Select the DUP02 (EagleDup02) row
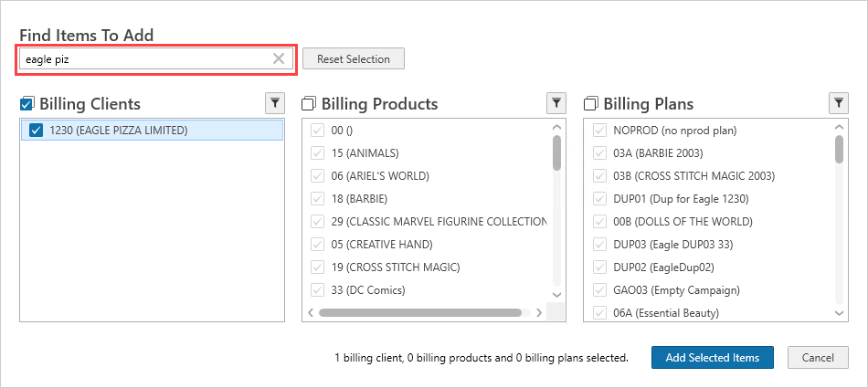 (x=709, y=267)
